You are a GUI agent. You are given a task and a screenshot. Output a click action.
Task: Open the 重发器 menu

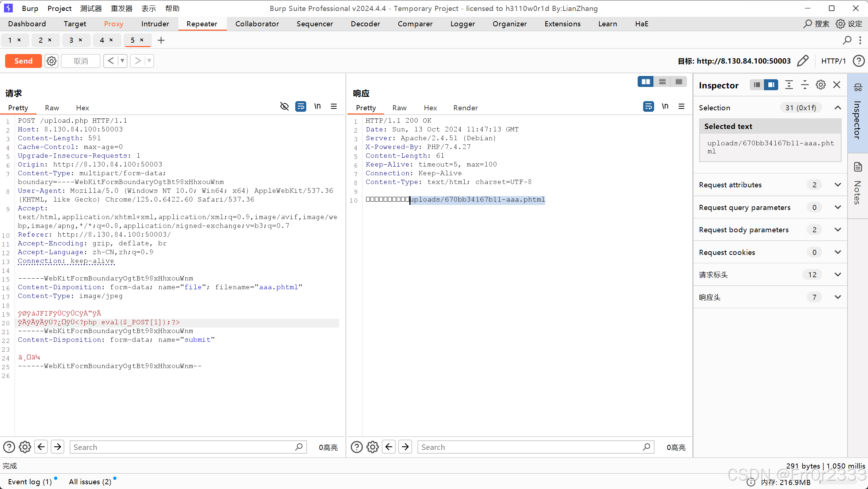[121, 8]
